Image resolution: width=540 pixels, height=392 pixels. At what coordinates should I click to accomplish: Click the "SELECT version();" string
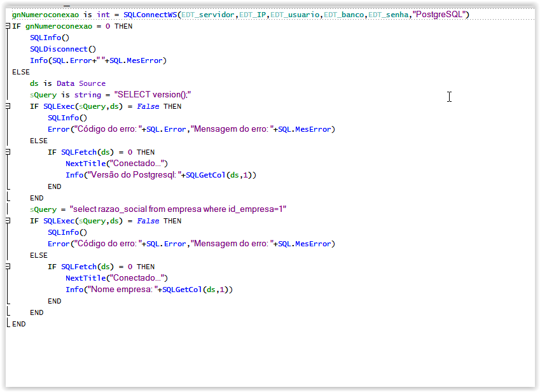pyautogui.click(x=153, y=94)
